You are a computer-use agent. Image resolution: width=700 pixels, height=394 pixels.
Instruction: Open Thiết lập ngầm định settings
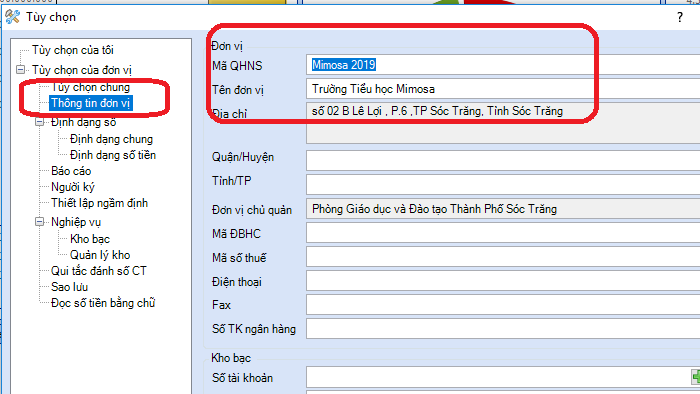point(99,203)
